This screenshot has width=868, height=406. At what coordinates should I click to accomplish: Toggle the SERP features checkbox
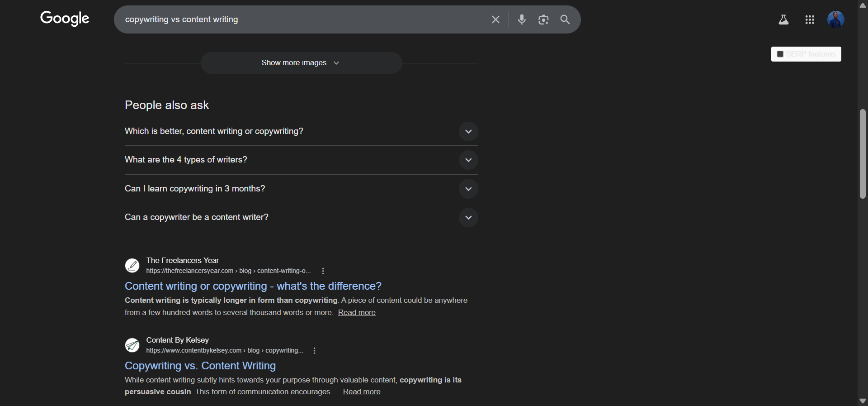[780, 54]
